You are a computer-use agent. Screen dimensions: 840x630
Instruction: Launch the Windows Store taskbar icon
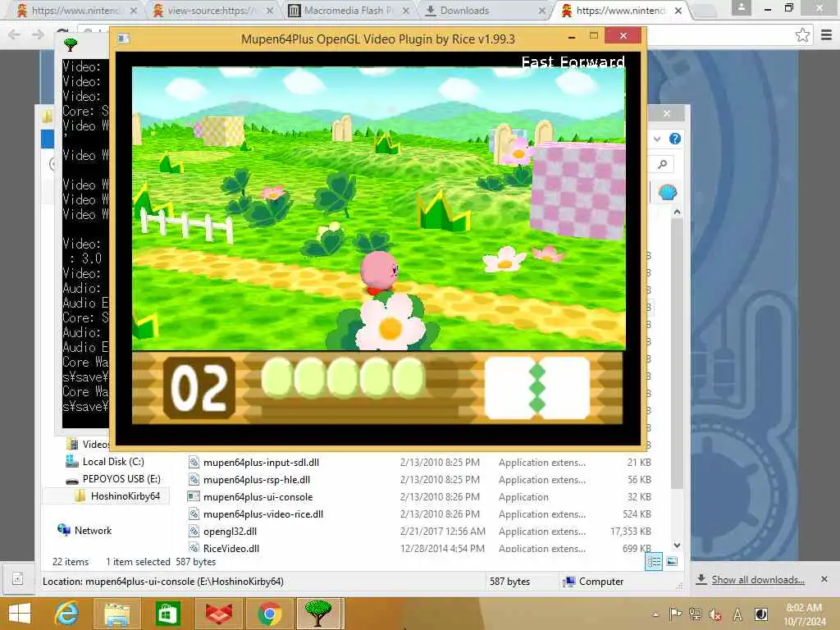coord(167,614)
